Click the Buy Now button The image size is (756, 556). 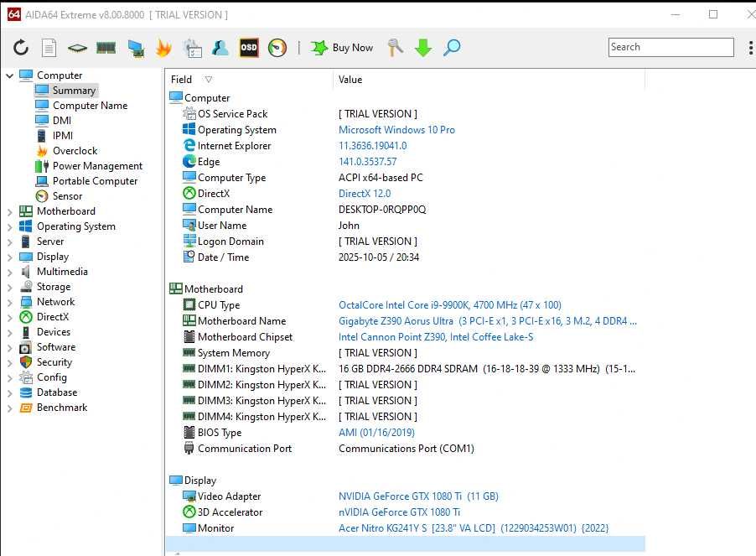pos(342,47)
